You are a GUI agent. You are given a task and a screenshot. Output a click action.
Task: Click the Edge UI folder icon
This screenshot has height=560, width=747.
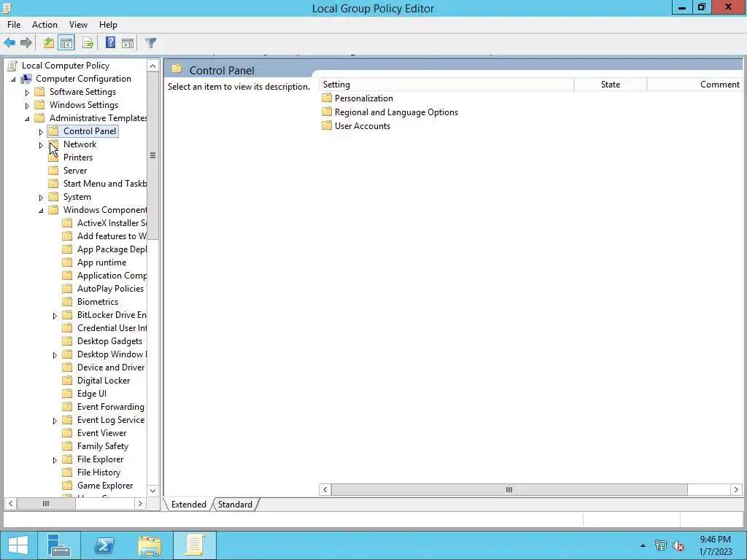[x=68, y=394]
